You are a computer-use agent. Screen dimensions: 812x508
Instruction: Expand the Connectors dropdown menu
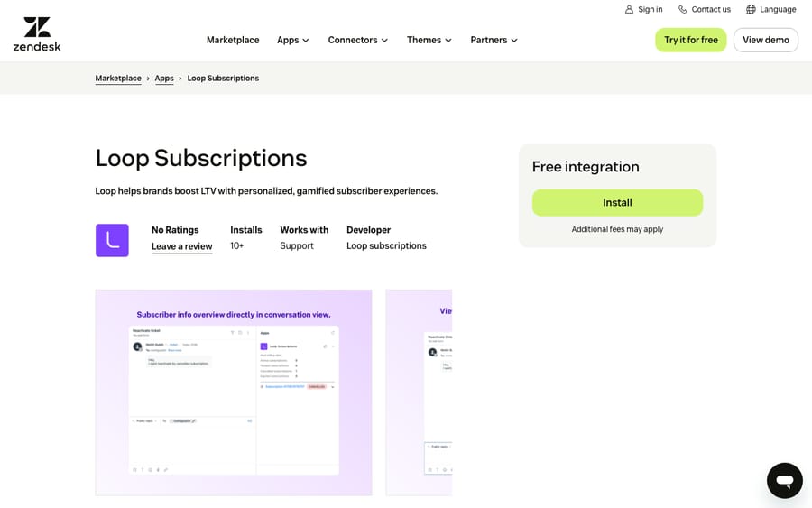(x=358, y=40)
